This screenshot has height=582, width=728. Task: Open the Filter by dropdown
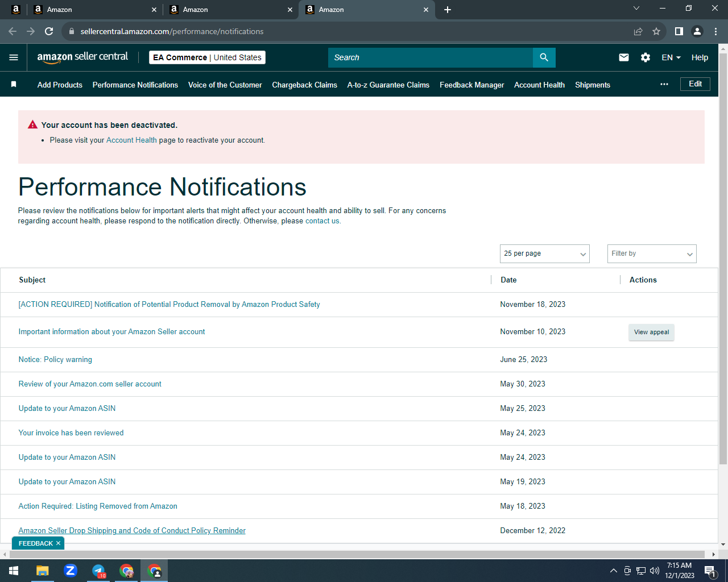(x=652, y=253)
